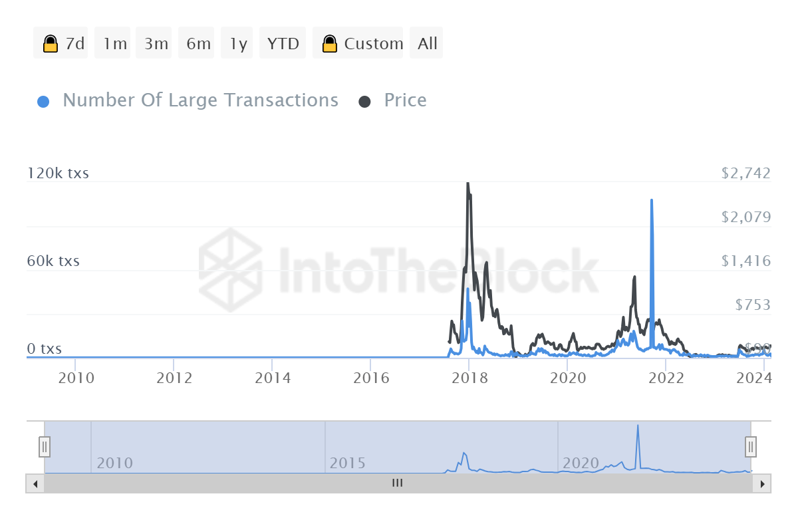Click the scrollbar left arrow
The height and width of the screenshot is (532, 798).
point(35,483)
